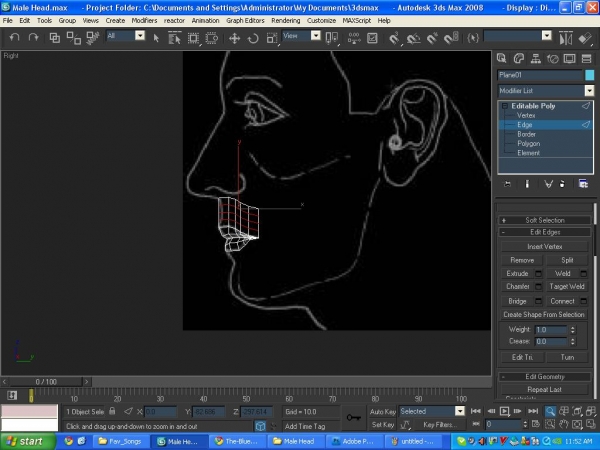Open the Reference Coordinate System View dropdown
Viewport: 600px width, 450px height.
316,36
